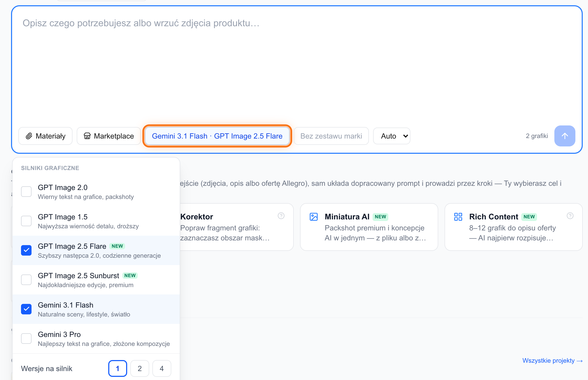Image resolution: width=588 pixels, height=380 pixels.
Task: Open the Bez zestawu marki selector
Action: pyautogui.click(x=331, y=136)
